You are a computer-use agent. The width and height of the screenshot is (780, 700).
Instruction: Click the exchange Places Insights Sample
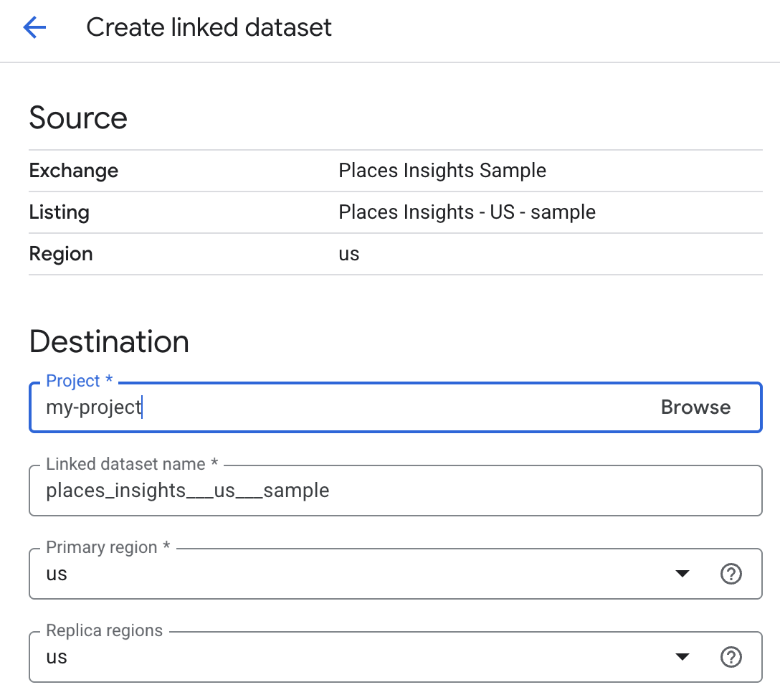pos(442,171)
